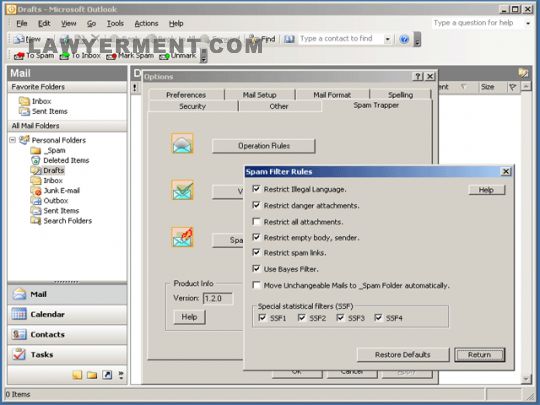The width and height of the screenshot is (540, 405).
Task: Uncheck the SSF4 filter
Action: tap(378, 318)
